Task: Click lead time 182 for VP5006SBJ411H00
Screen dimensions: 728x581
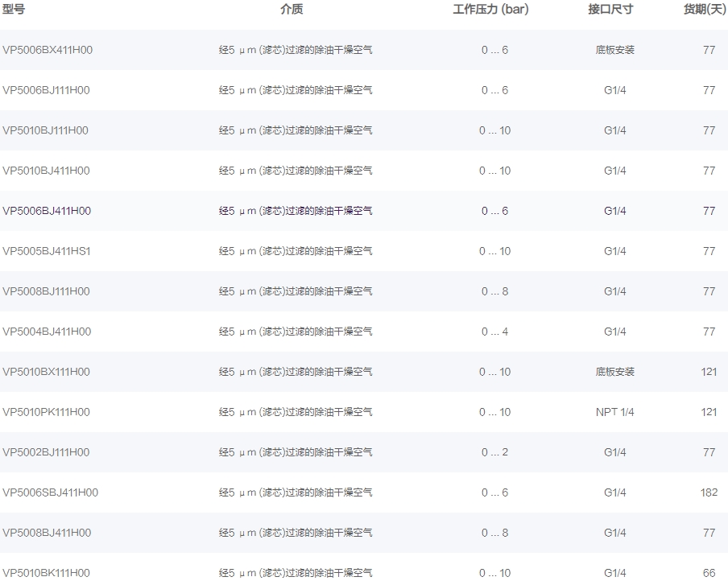Action: (709, 492)
